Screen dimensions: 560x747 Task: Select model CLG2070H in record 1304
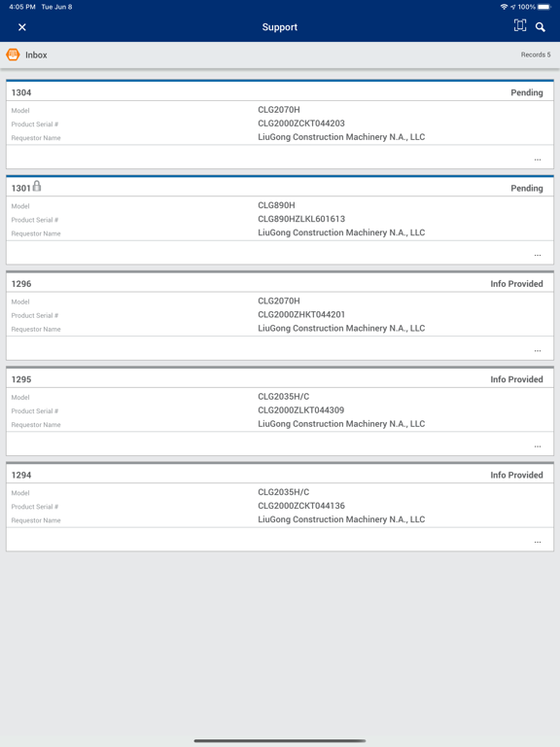click(x=279, y=110)
